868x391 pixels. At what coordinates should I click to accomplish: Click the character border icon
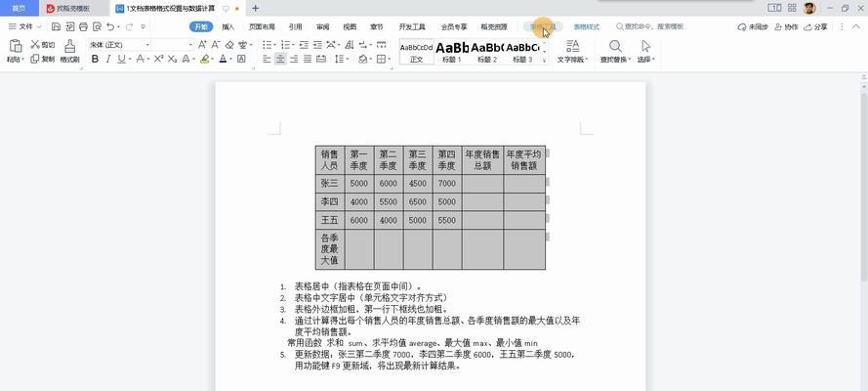(x=241, y=60)
